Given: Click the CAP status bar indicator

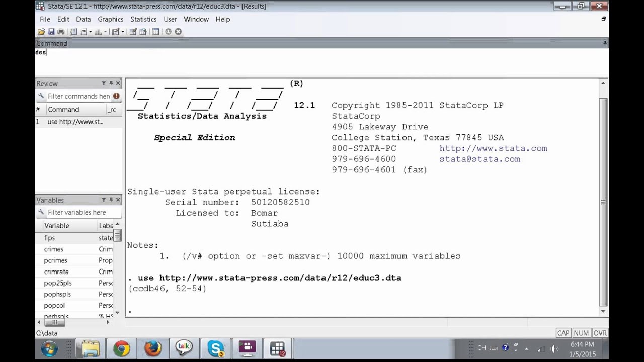Looking at the screenshot, I should coord(563,333).
